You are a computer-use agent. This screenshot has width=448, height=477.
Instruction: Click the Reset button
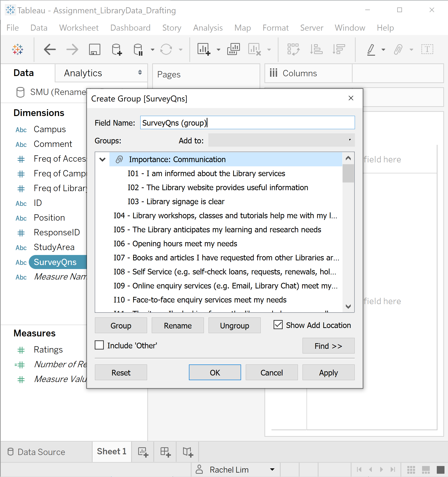click(121, 372)
